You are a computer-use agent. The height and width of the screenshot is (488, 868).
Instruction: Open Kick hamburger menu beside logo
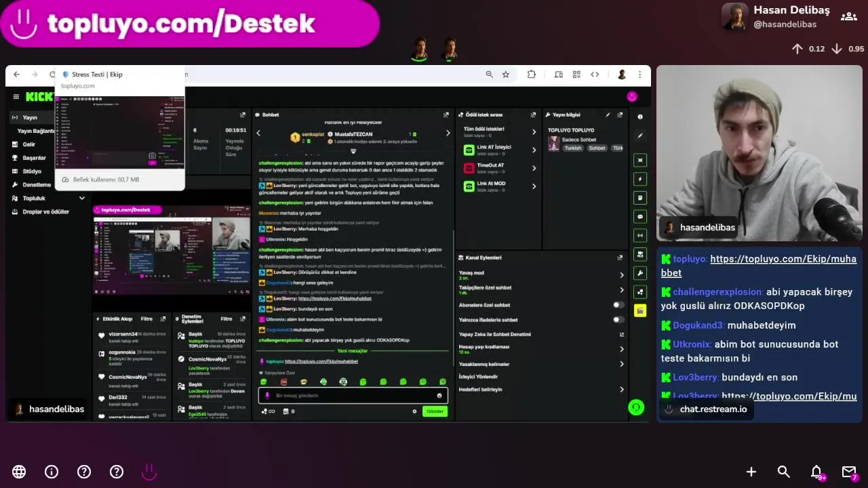(x=16, y=97)
